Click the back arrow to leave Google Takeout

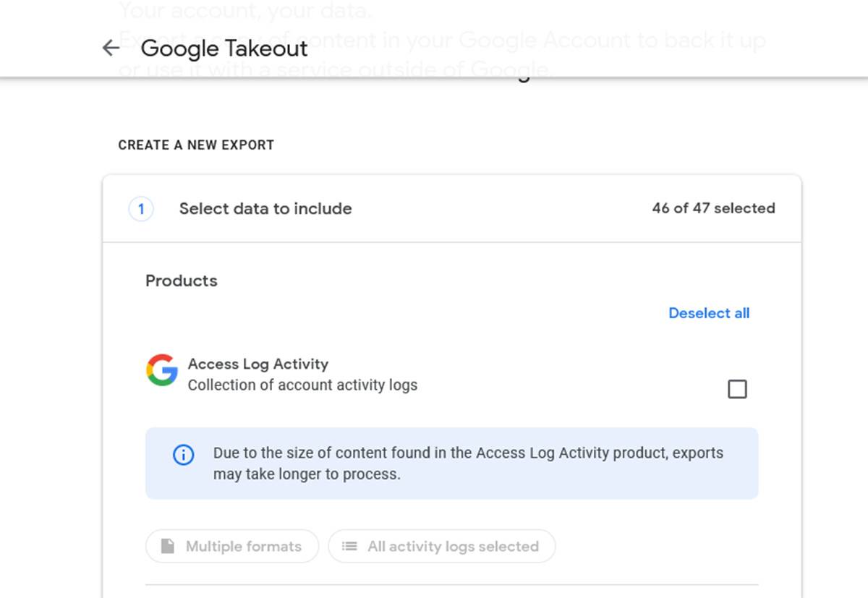110,48
